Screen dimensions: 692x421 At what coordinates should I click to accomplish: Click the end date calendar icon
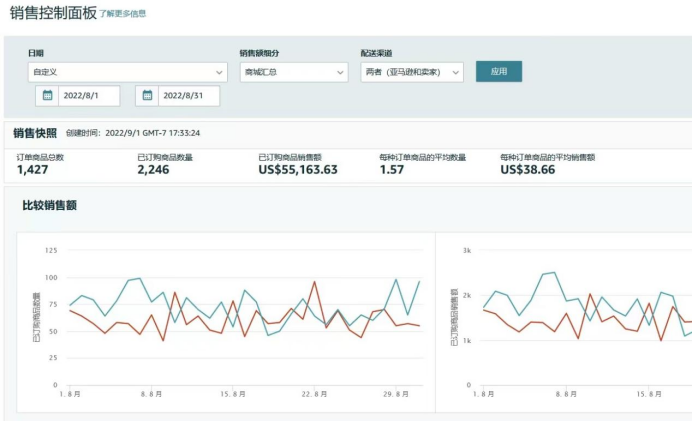pos(147,96)
